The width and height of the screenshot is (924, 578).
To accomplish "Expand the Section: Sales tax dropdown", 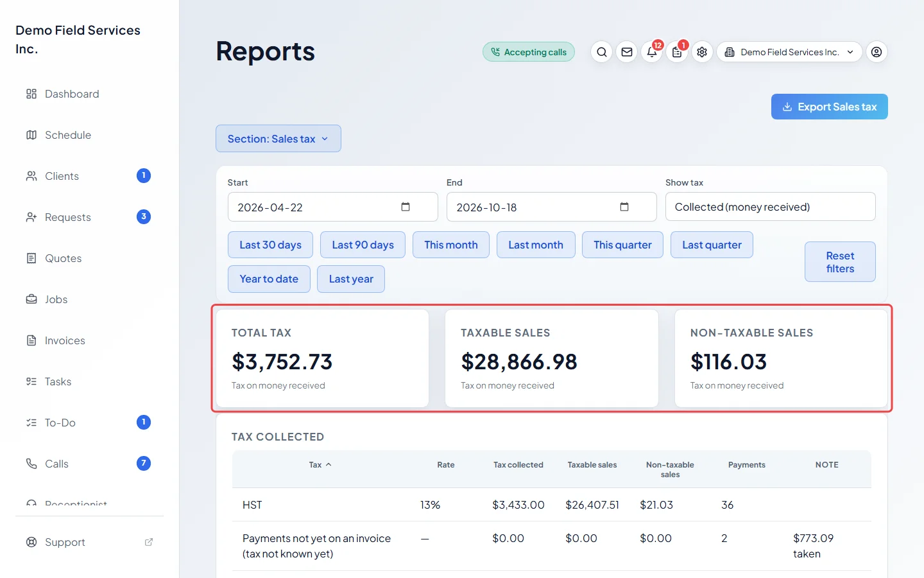I will pos(278,139).
